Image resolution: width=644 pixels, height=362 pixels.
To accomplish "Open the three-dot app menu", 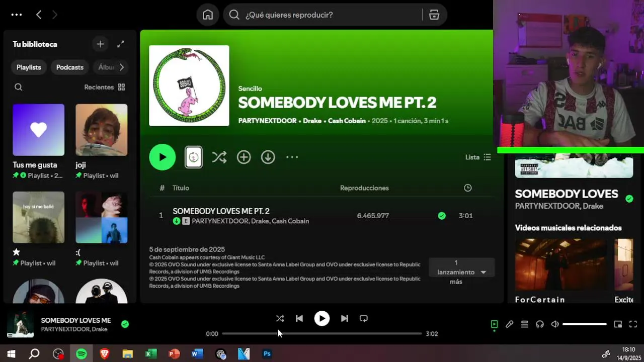I will (x=17, y=15).
